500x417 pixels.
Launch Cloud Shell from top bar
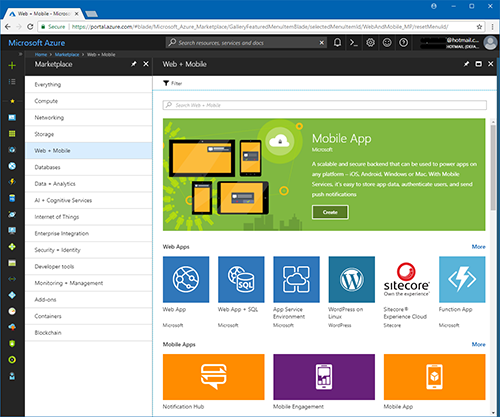coord(354,43)
